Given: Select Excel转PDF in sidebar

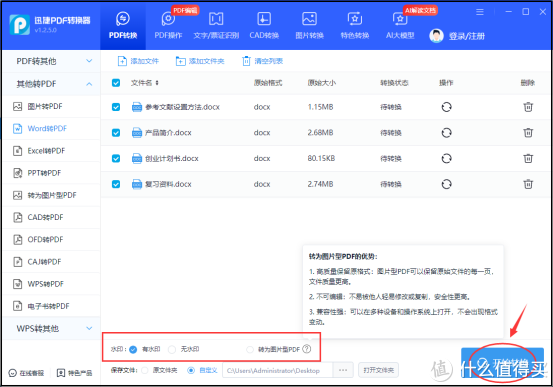Looking at the screenshot, I should point(51,151).
